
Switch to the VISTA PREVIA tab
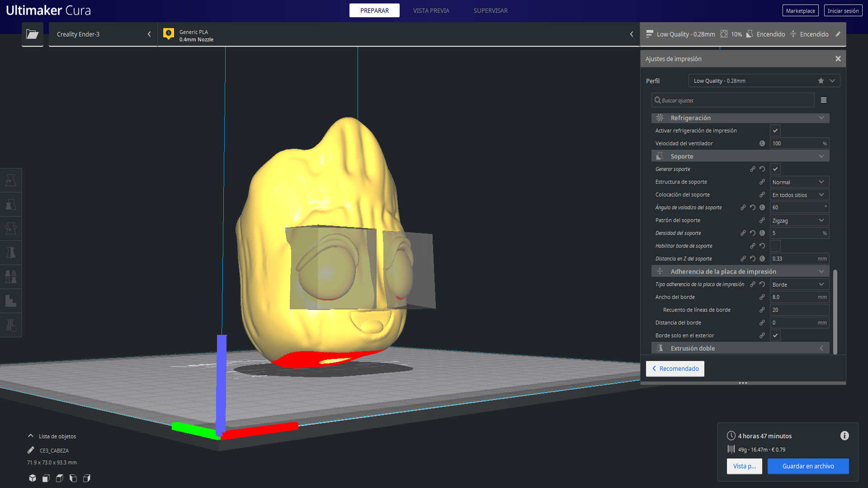[430, 10]
